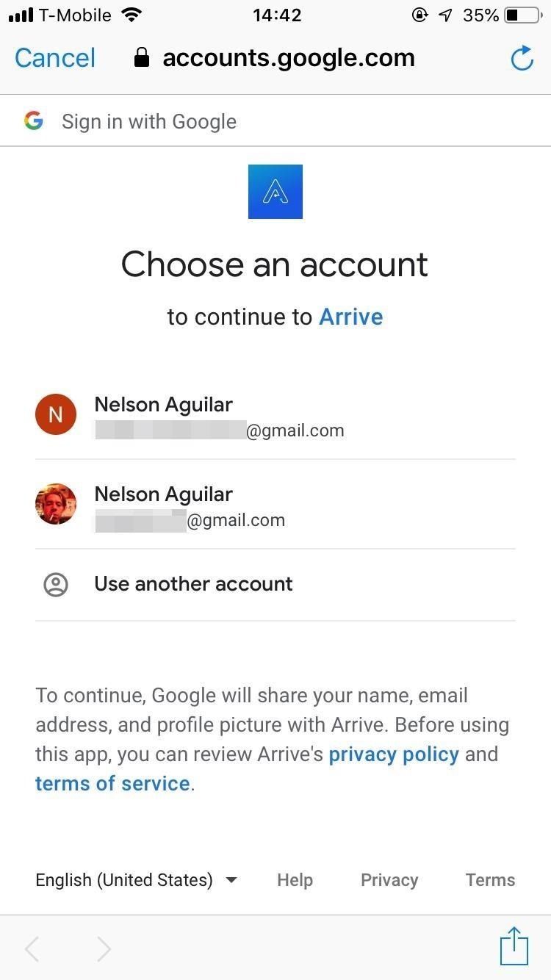Tap the red N account avatar

tap(56, 414)
